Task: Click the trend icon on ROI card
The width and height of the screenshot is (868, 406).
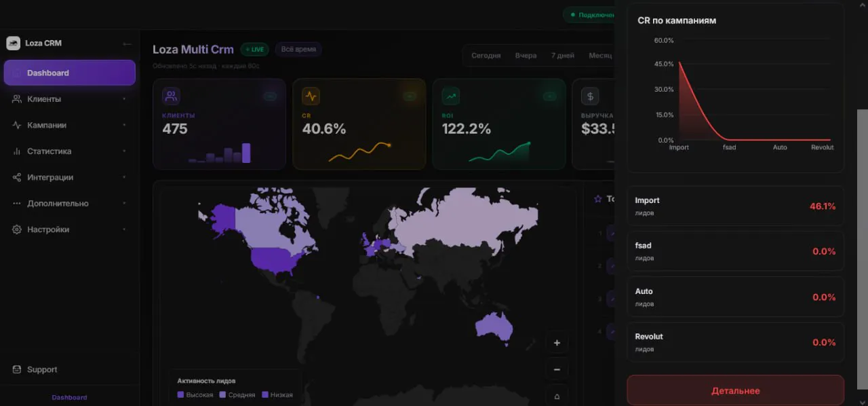Action: (x=451, y=96)
